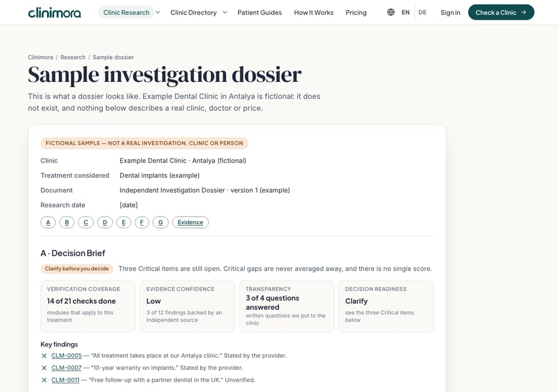Open the Clinimora breadcrumb link
558x392 pixels.
[x=40, y=57]
